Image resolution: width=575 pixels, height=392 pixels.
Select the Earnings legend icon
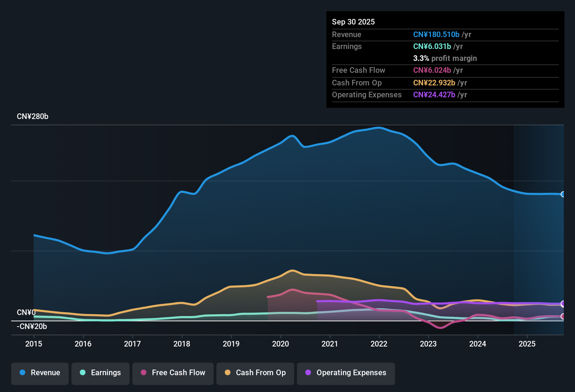(83, 373)
